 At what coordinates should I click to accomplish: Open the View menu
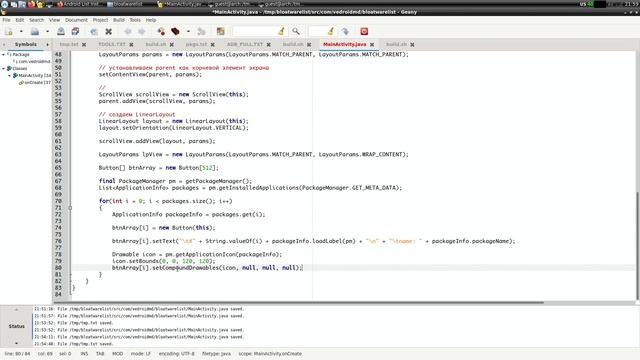click(x=54, y=20)
